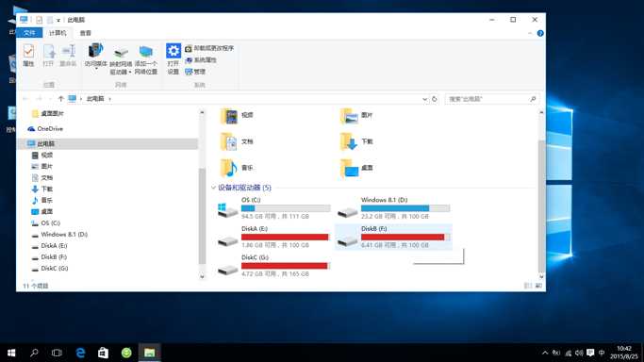Click the content pane vertical scrollbar
Image resolution: width=644 pixels, height=362 pixels.
[541, 206]
